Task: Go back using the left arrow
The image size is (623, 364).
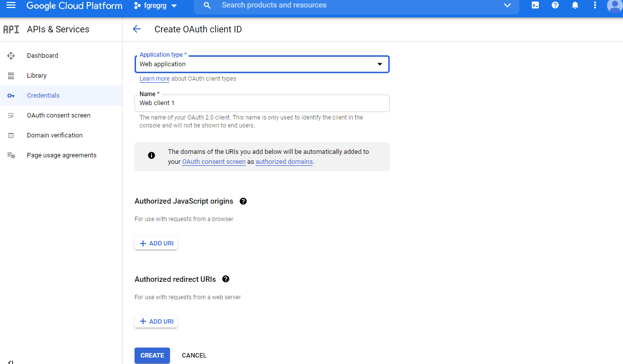Action: tap(137, 29)
